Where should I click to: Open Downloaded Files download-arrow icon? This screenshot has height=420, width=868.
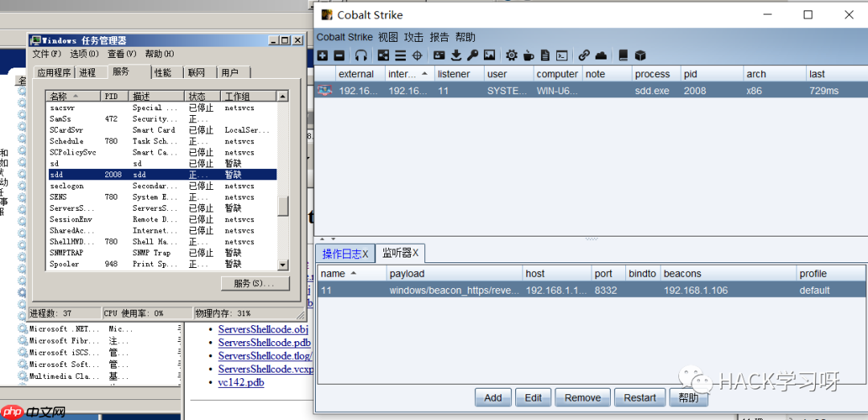tap(457, 56)
